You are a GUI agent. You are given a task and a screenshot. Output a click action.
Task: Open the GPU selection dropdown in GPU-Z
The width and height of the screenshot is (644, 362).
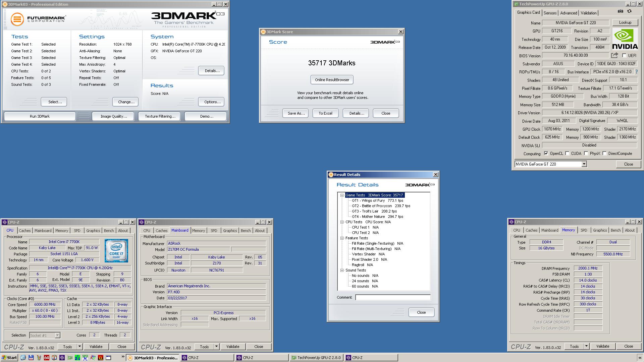pos(584,164)
